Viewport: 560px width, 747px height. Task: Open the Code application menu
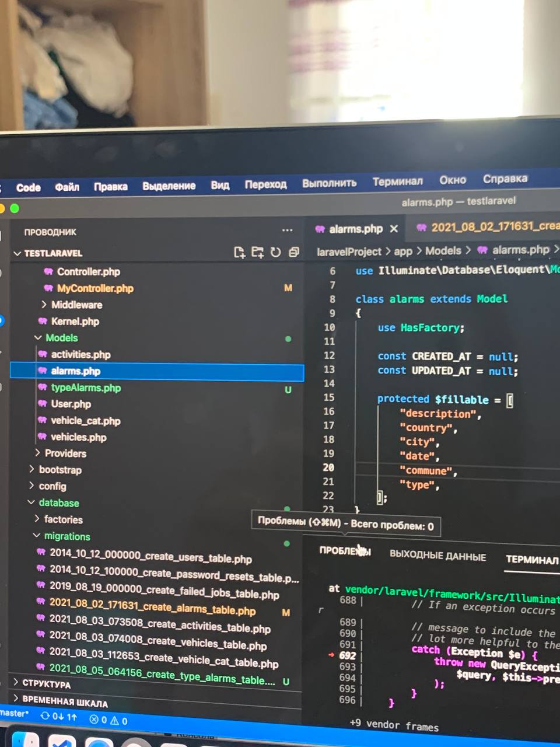(x=29, y=187)
